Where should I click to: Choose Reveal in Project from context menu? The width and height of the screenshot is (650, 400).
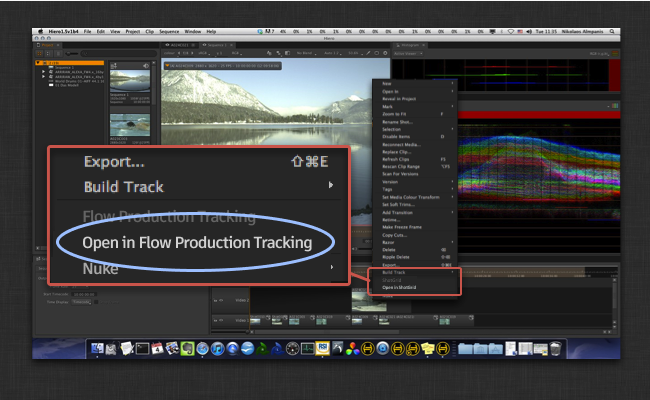(x=415, y=99)
